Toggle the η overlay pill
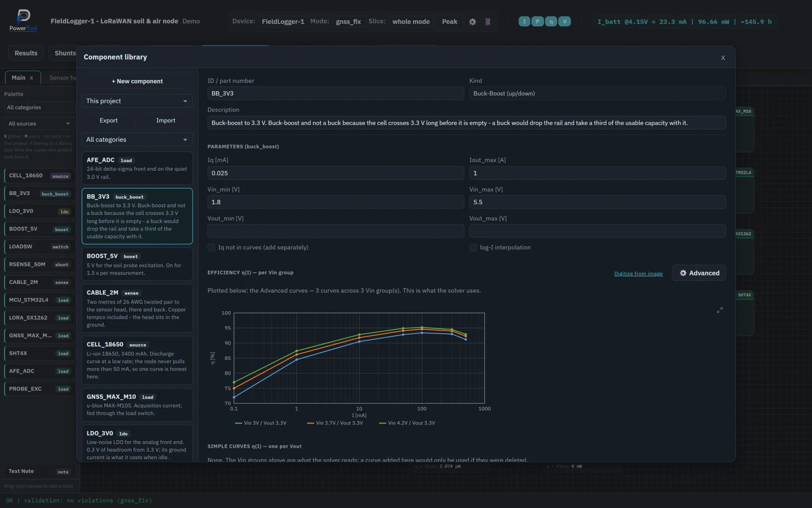 (551, 21)
